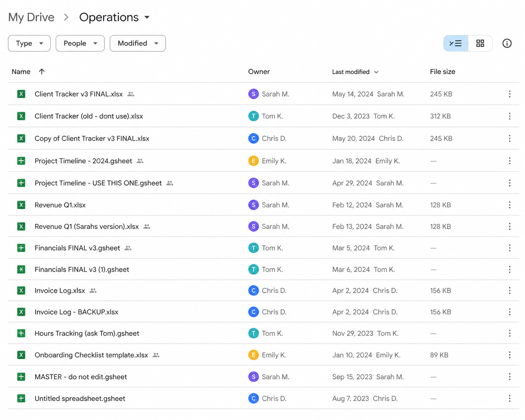Click the Owner column header
The height and width of the screenshot is (420, 525).
point(259,71)
